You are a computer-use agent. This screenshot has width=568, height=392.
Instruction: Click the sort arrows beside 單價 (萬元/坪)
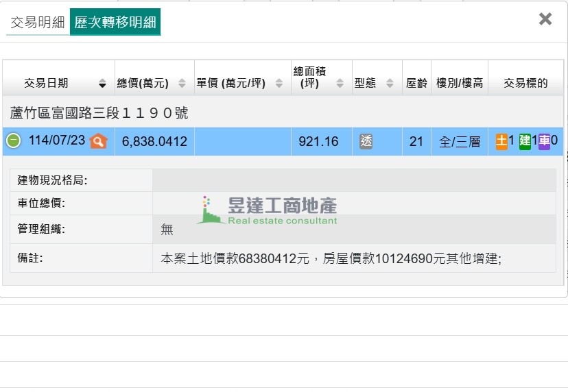(x=279, y=84)
